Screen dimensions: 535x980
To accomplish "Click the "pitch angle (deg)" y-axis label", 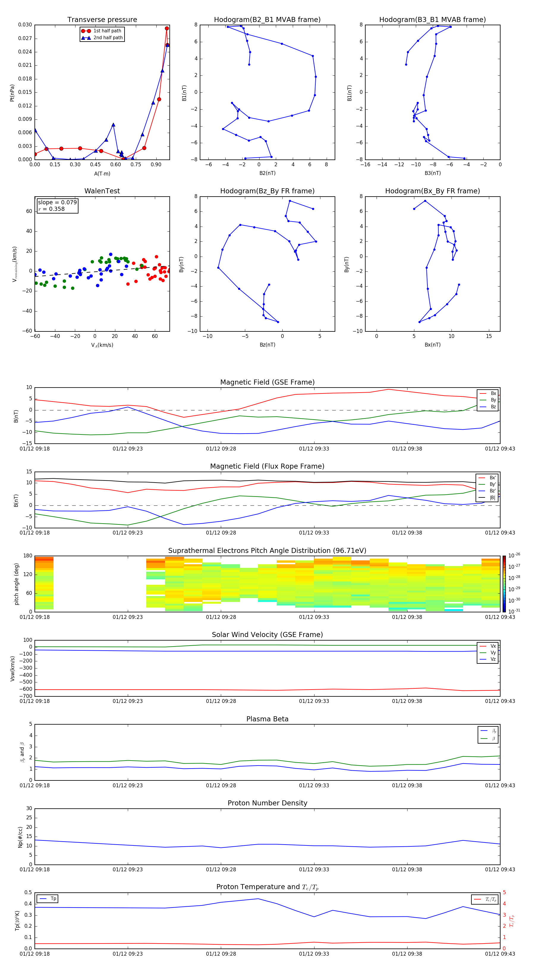I will click(x=16, y=584).
